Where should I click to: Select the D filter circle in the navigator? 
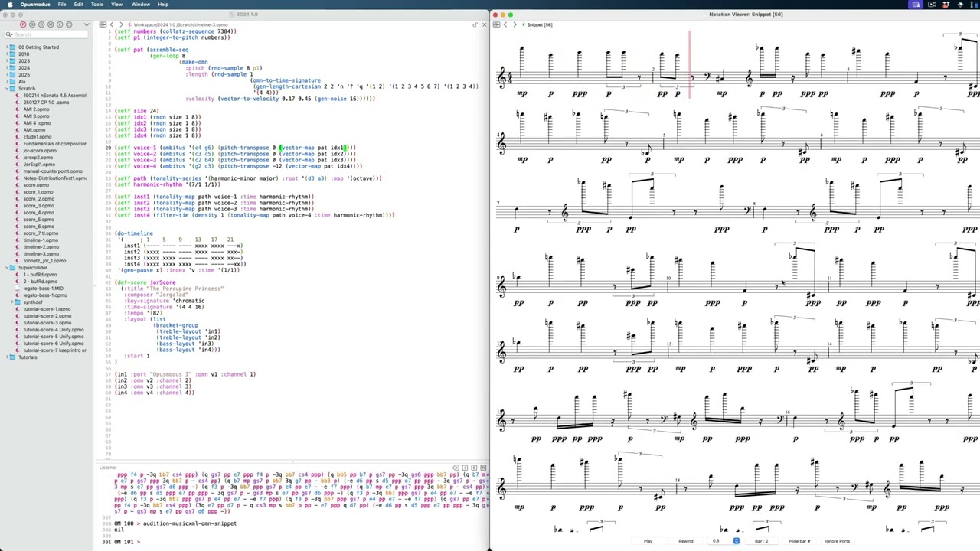pos(41,24)
